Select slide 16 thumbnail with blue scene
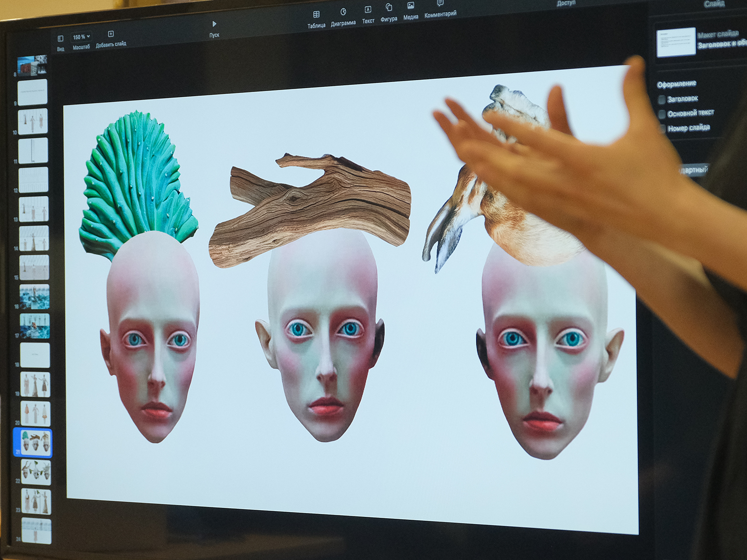This screenshot has width=747, height=560. tap(34, 296)
